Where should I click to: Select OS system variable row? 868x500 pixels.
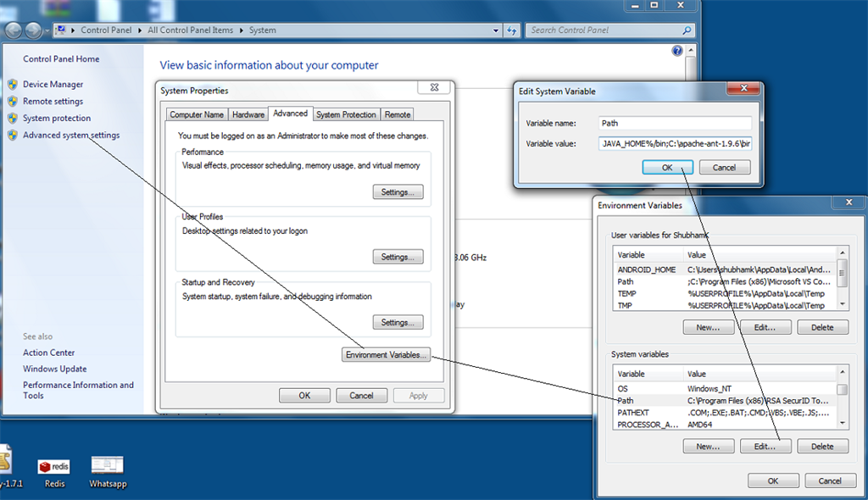pos(724,389)
